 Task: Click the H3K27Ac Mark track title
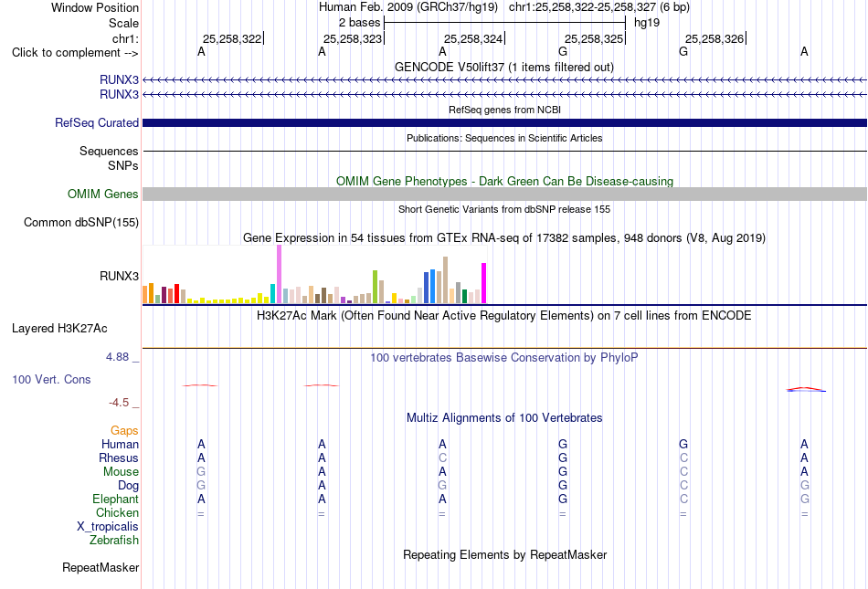(504, 315)
